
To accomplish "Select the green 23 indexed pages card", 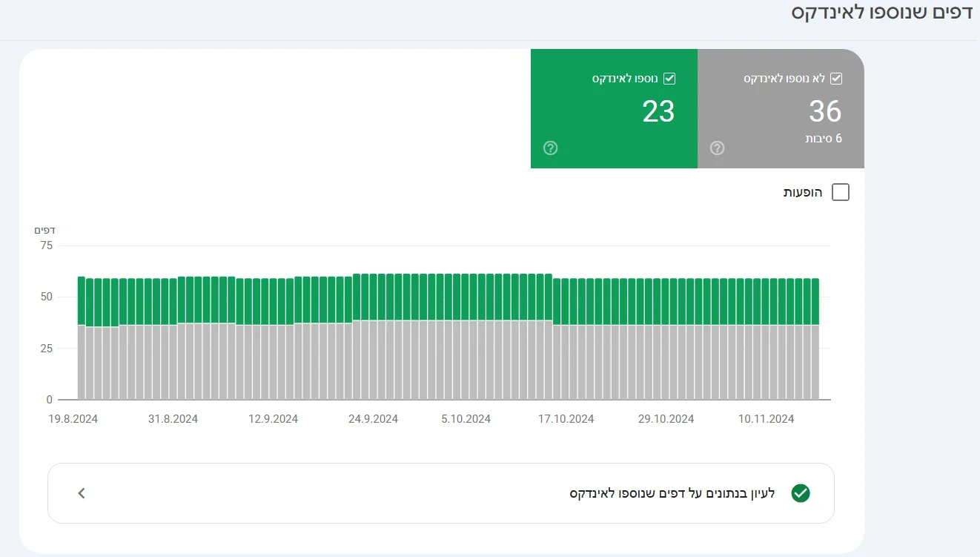I will coord(614,109).
